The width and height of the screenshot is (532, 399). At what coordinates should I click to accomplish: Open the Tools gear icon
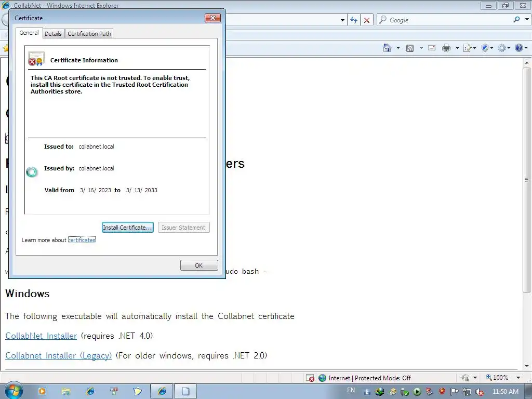(x=502, y=48)
